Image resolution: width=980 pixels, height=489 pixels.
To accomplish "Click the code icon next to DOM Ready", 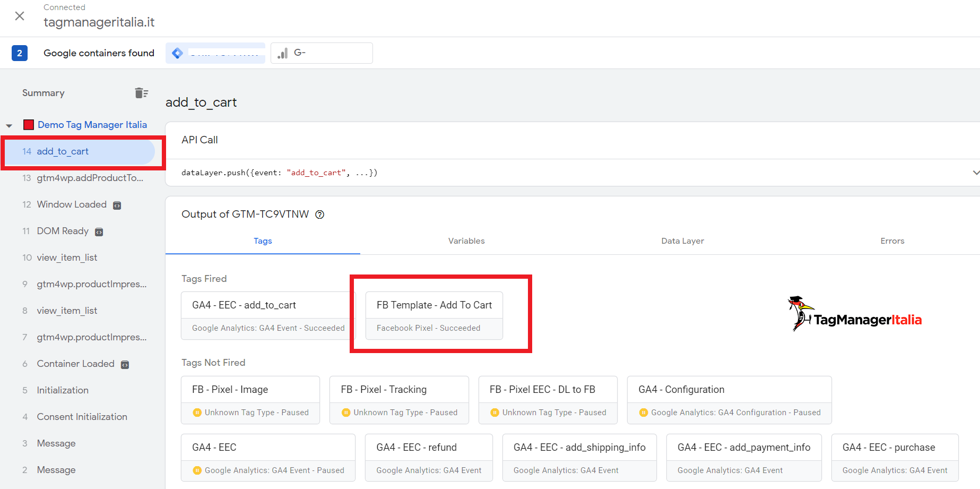I will 99,232.
